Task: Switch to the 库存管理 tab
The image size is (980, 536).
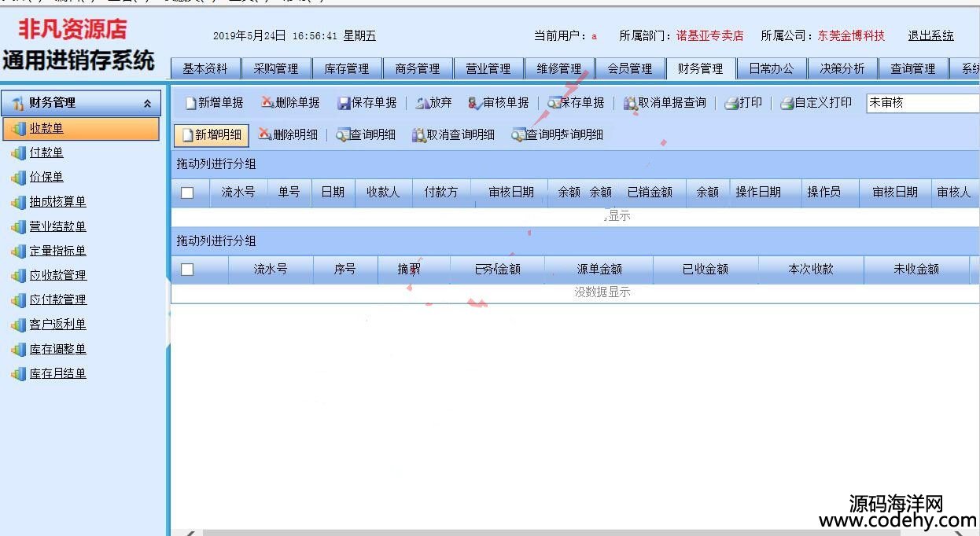Action: pos(347,68)
